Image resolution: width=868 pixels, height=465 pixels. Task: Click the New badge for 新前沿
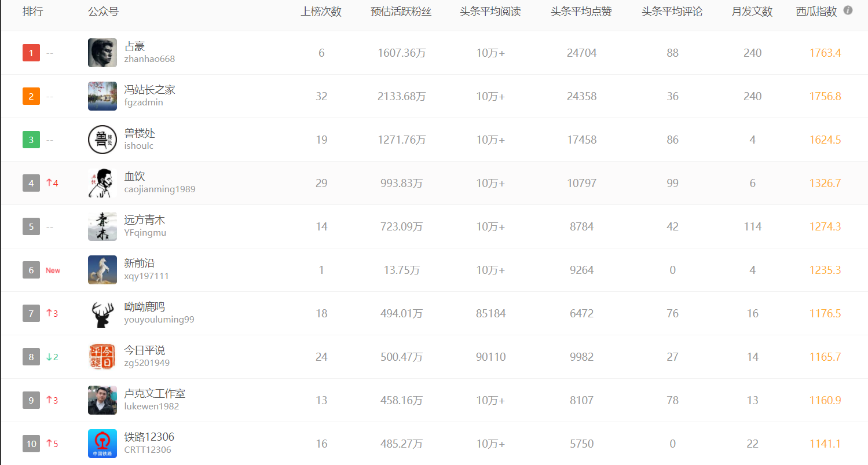(x=53, y=270)
